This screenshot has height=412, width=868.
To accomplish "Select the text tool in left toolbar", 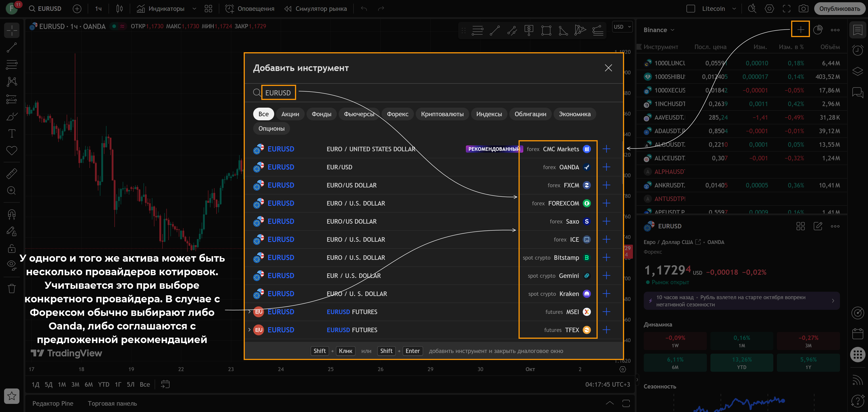I will point(12,133).
